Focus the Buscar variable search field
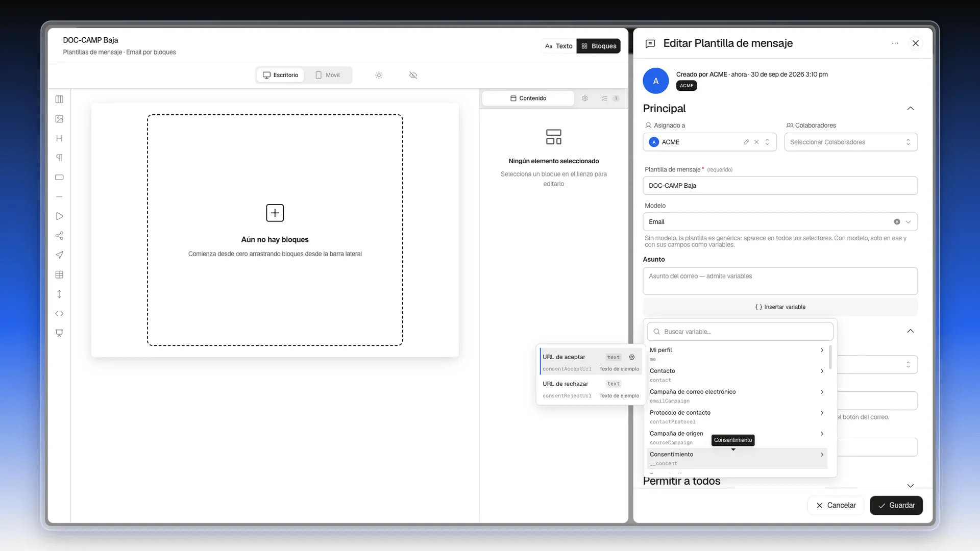The image size is (980, 551). click(x=740, y=332)
